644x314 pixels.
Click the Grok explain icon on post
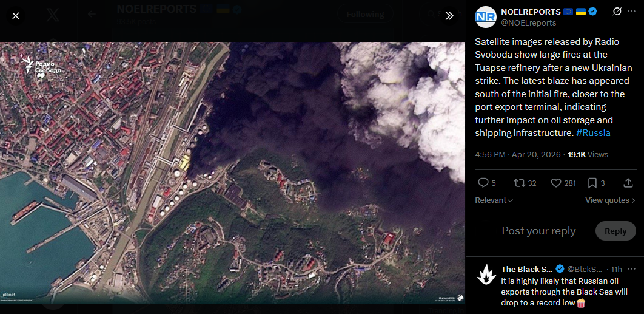(x=617, y=12)
